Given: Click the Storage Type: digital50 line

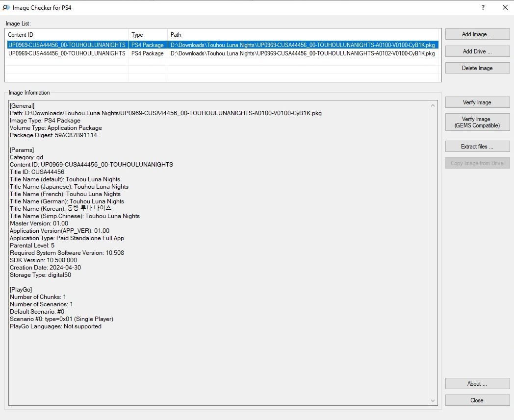Looking at the screenshot, I should point(40,275).
